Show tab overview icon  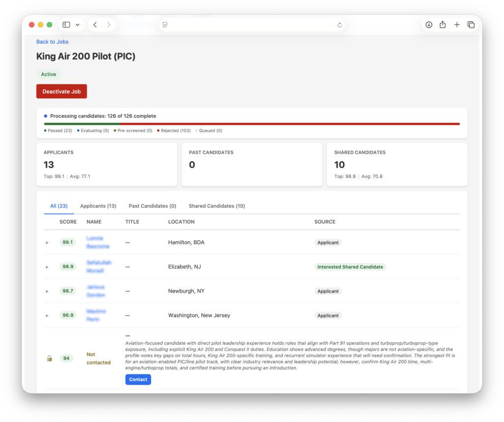point(471,25)
